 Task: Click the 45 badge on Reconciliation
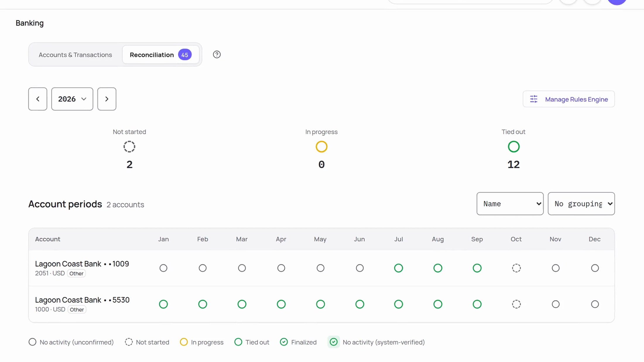pyautogui.click(x=185, y=55)
